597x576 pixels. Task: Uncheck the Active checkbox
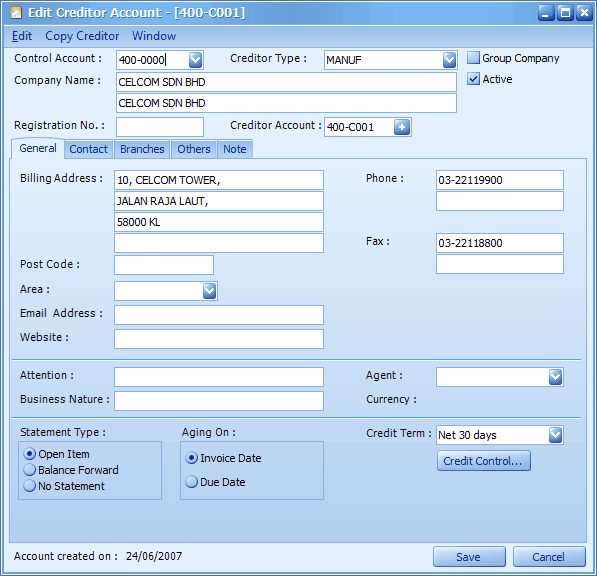point(473,79)
